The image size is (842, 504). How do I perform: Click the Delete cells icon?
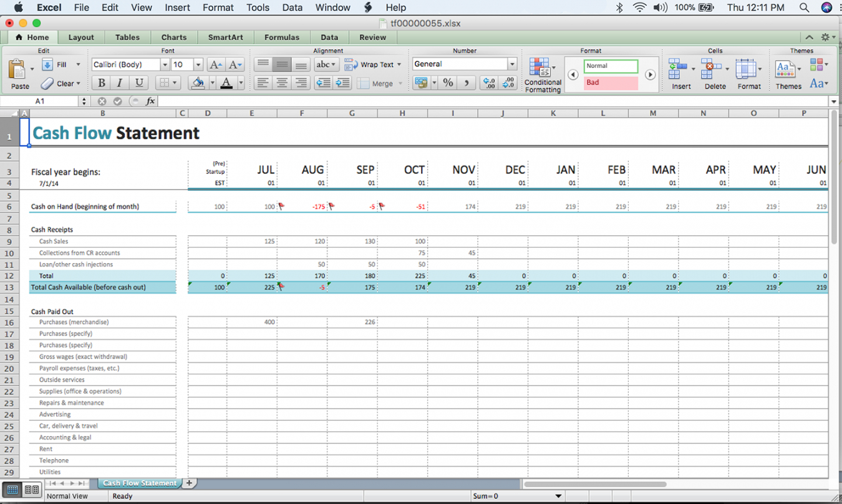[x=710, y=67]
